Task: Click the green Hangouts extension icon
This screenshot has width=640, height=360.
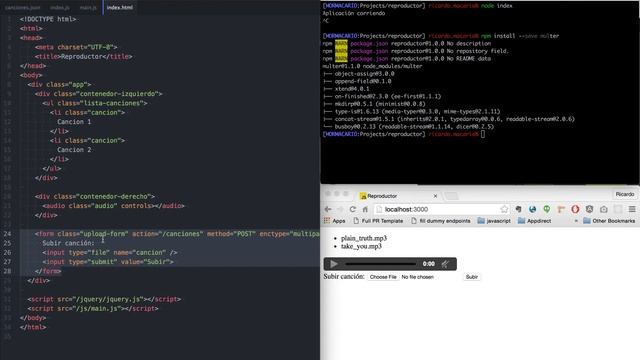Action: (547, 209)
